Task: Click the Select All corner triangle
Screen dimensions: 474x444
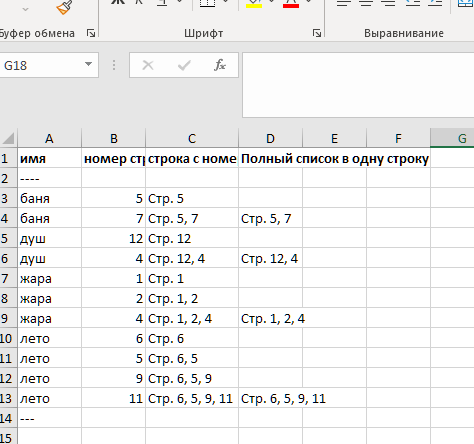Action: click(8, 138)
